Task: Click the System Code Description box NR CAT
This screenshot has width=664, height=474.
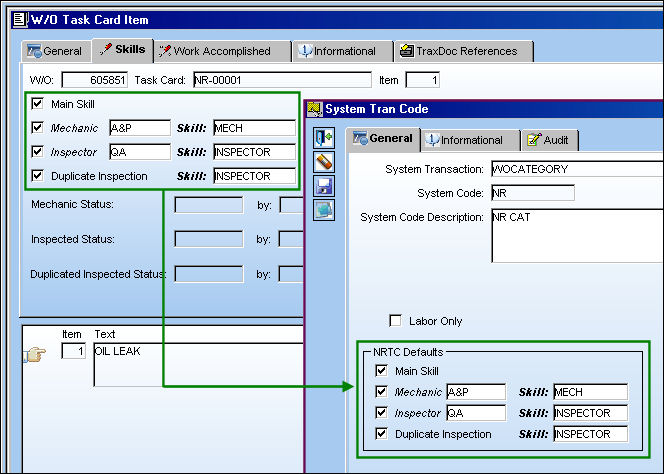Action: (x=577, y=236)
